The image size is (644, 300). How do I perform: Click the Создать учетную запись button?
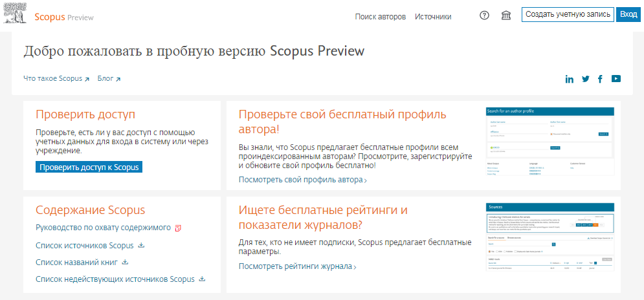click(x=568, y=14)
